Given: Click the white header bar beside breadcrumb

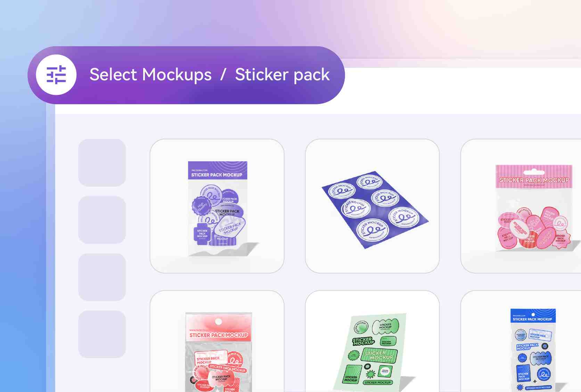Looking at the screenshot, I should (x=462, y=91).
